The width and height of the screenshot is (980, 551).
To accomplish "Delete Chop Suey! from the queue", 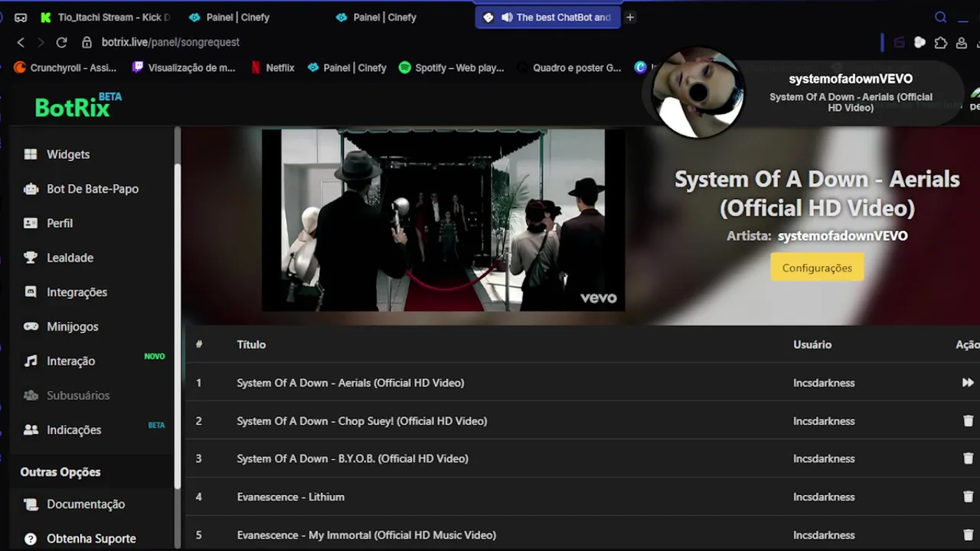I will (x=968, y=421).
